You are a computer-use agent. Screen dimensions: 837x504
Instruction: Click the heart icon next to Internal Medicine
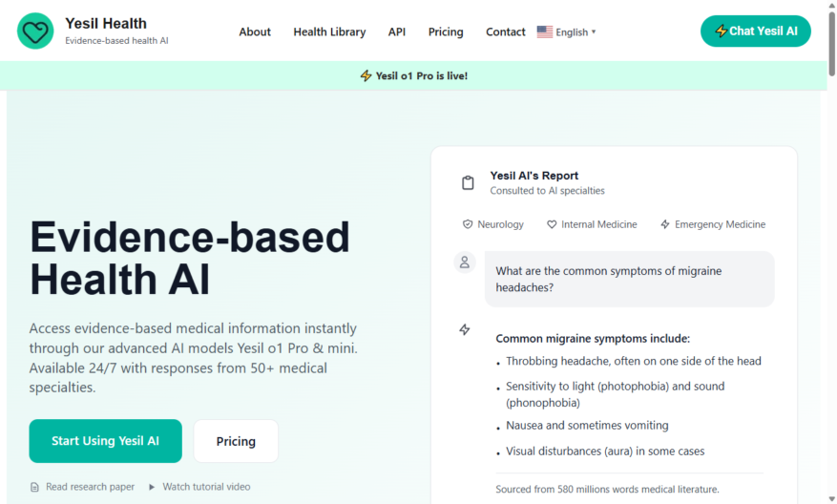tap(552, 224)
